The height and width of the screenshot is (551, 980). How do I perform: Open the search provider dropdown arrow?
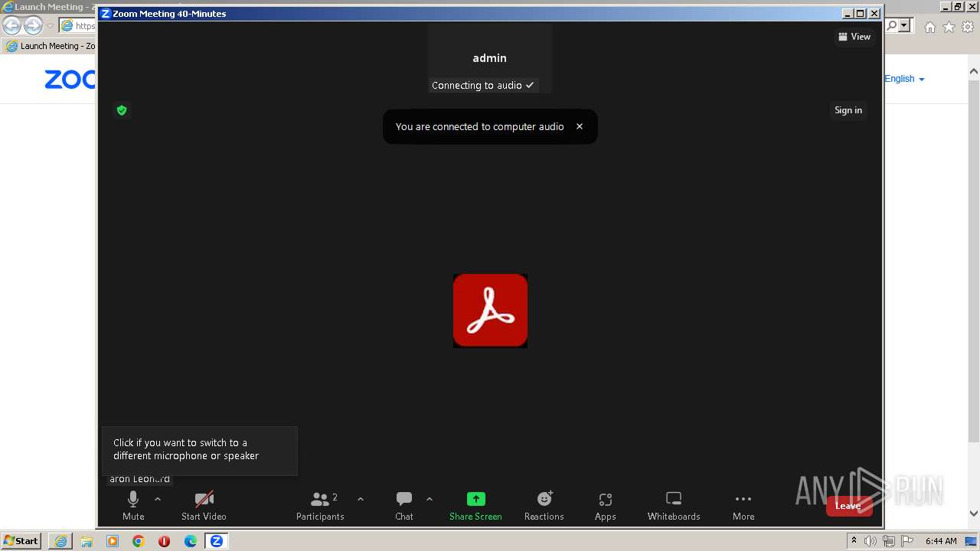[x=905, y=25]
